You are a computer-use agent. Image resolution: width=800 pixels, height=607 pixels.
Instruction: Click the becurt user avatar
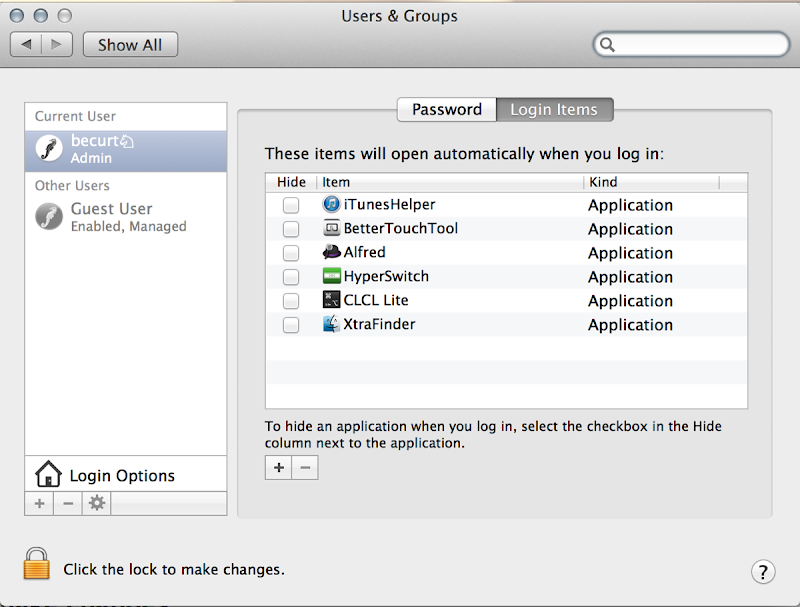click(x=49, y=149)
